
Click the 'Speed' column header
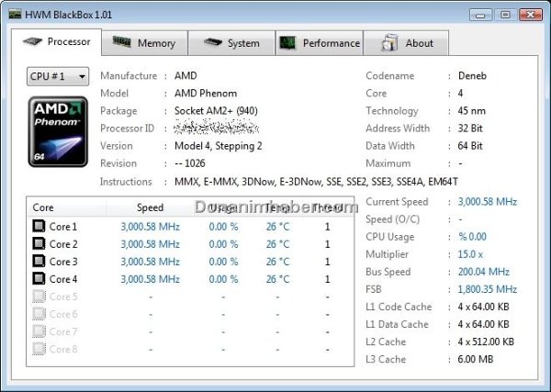click(x=150, y=207)
